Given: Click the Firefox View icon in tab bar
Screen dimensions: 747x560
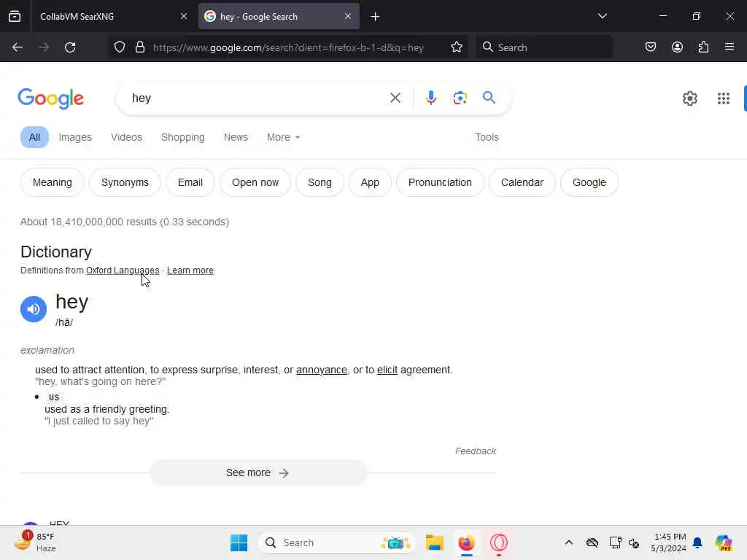Looking at the screenshot, I should coord(15,16).
